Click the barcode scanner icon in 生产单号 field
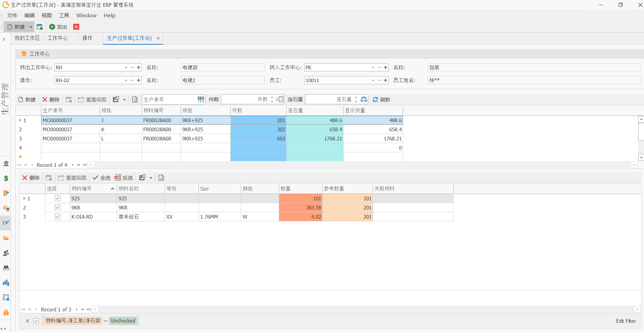The height and width of the screenshot is (332, 644). point(201,99)
